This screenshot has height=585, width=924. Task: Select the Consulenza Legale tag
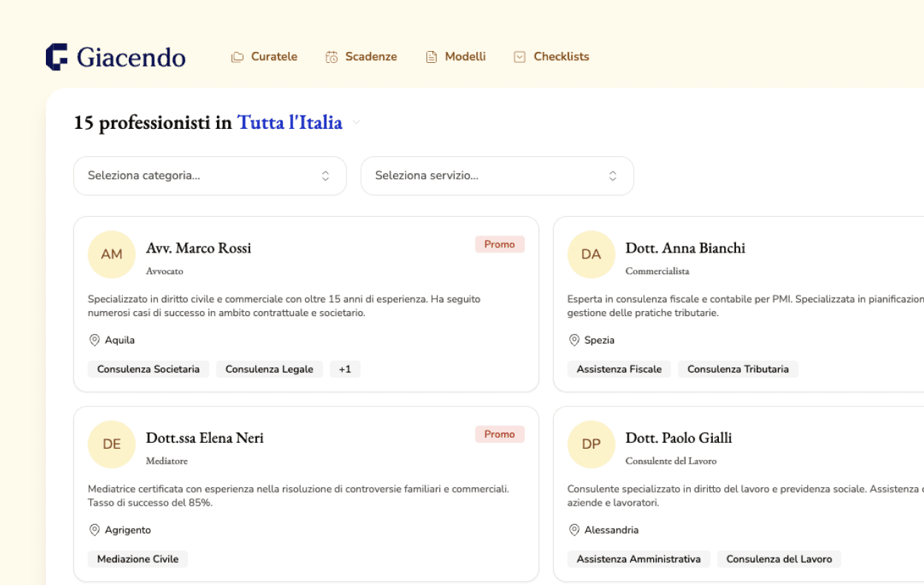tap(269, 369)
